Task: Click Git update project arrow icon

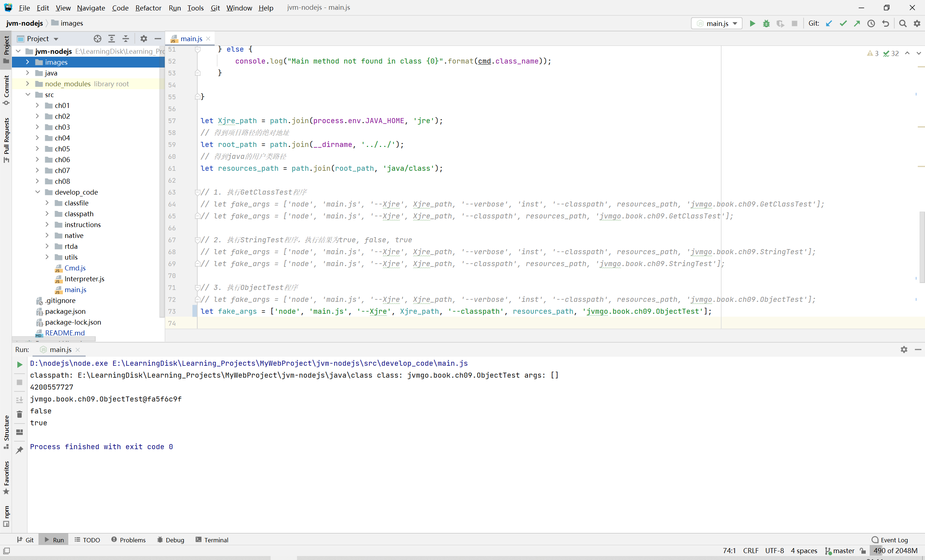Action: [829, 23]
